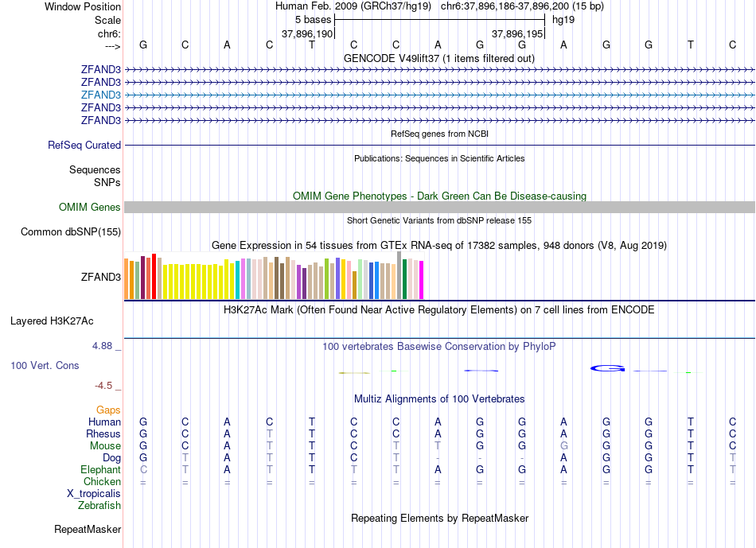Click the OMIM Genes track label
This screenshot has width=756, height=548.
coord(90,208)
